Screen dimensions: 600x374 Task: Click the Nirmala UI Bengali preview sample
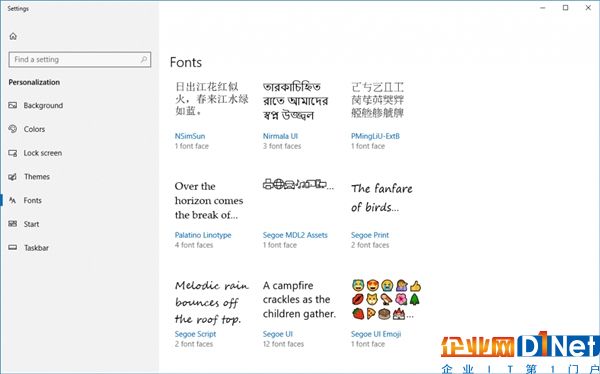click(x=295, y=101)
